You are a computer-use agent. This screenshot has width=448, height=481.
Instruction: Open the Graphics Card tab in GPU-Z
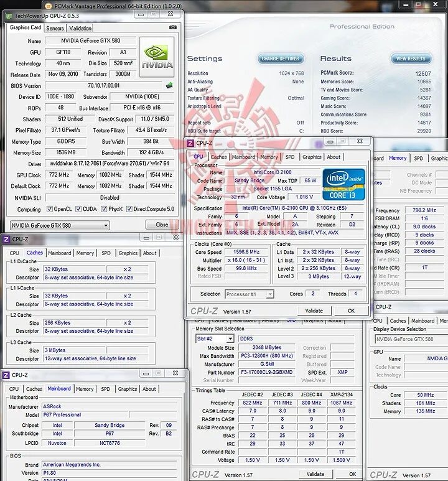pos(26,27)
